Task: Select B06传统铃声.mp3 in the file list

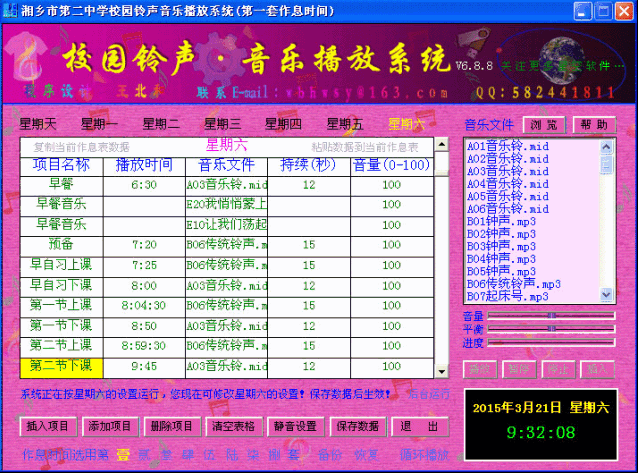Action: click(514, 284)
